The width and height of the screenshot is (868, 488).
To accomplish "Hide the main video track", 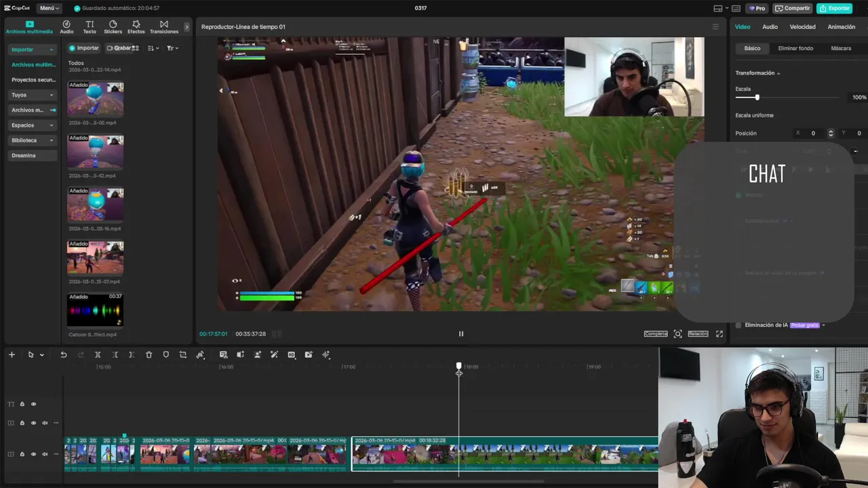I will [x=33, y=454].
